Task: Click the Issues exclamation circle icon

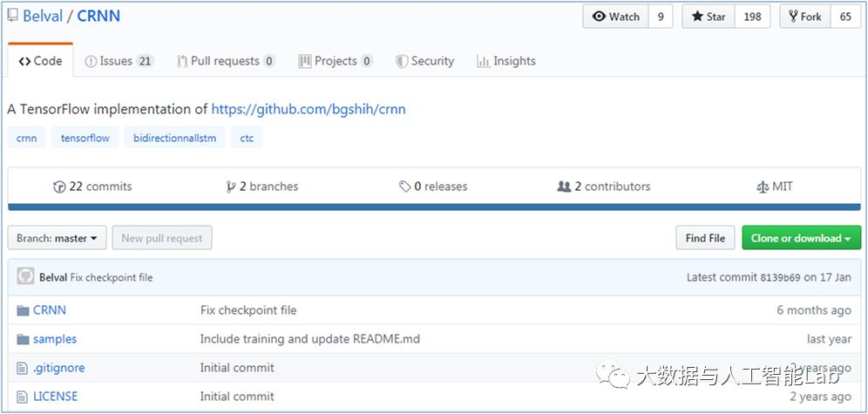Action: [91, 61]
